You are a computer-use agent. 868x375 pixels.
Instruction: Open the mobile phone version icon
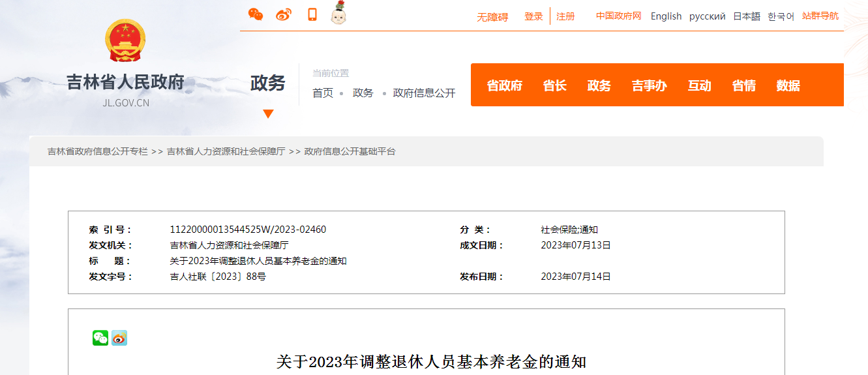[x=312, y=14]
